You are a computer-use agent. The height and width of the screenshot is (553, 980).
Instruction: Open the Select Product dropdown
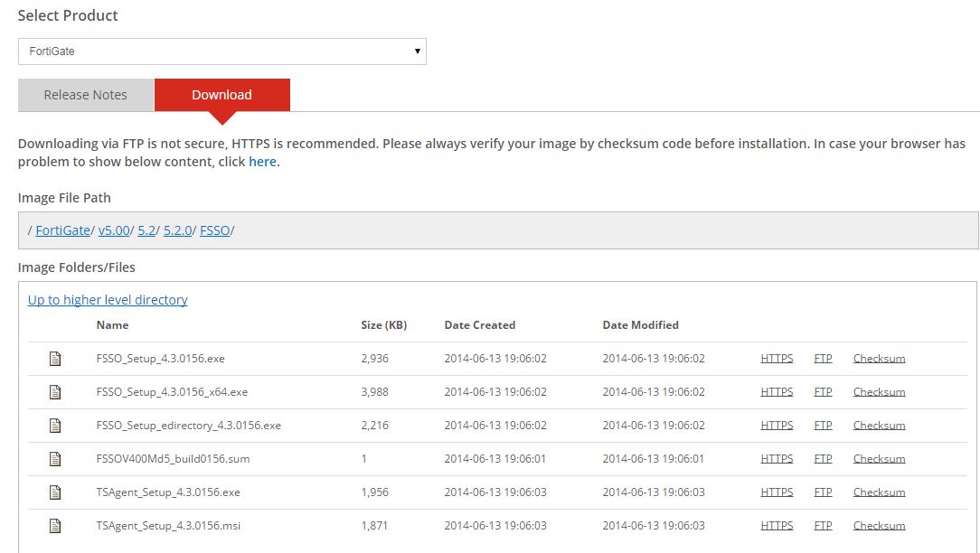tap(221, 52)
